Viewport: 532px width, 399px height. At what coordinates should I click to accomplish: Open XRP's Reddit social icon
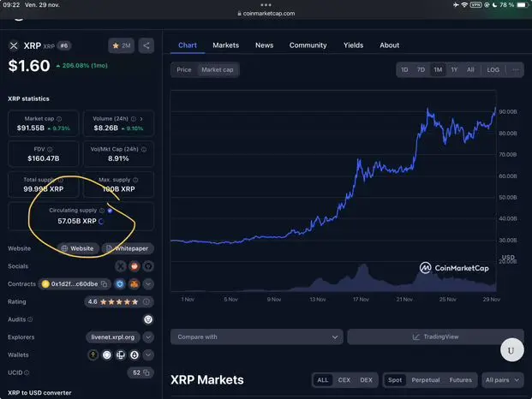click(x=134, y=266)
